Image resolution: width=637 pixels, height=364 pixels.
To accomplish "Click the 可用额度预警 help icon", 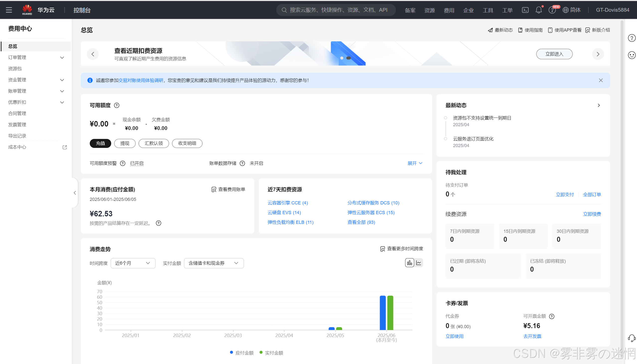I will pos(123,163).
